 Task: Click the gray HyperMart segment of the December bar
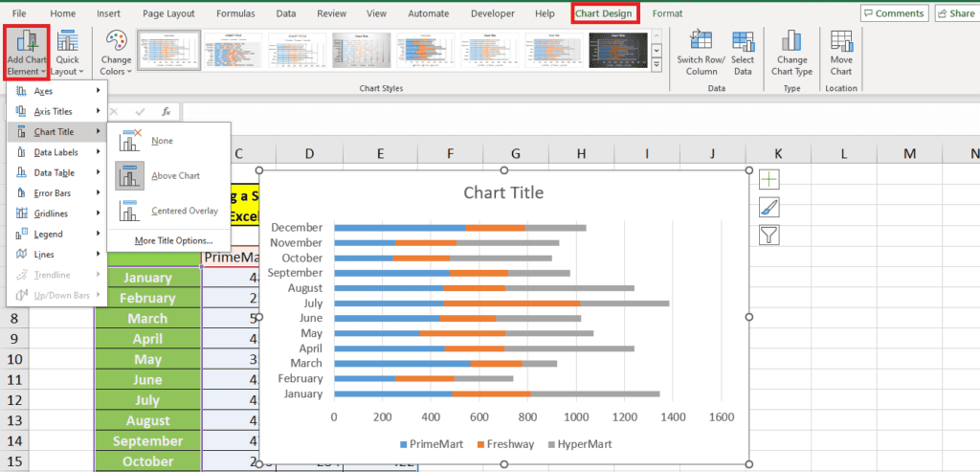pos(556,228)
